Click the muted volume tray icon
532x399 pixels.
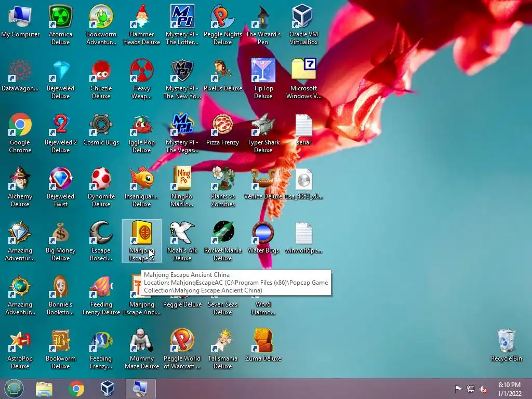coord(483,389)
